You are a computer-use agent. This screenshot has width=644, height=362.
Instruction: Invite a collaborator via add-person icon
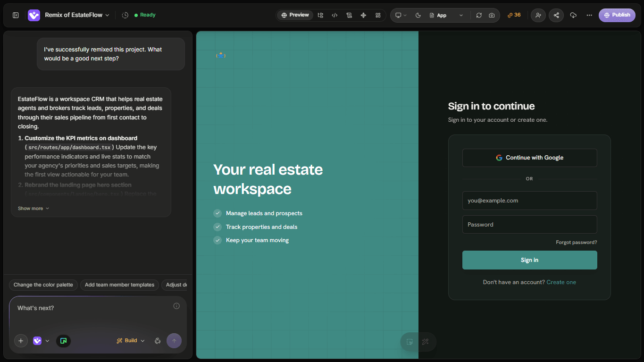[538, 15]
